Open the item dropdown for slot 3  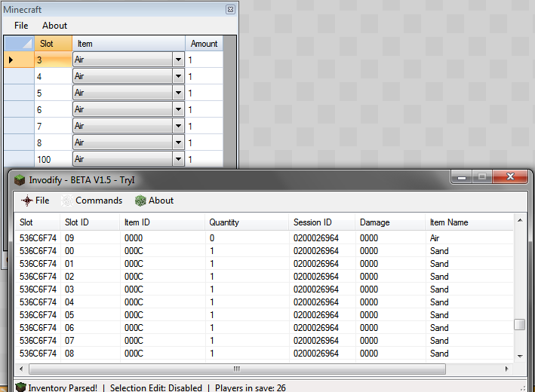tap(178, 60)
